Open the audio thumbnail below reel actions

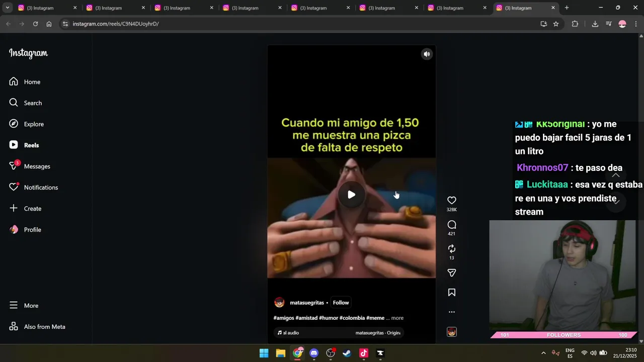pyautogui.click(x=452, y=332)
